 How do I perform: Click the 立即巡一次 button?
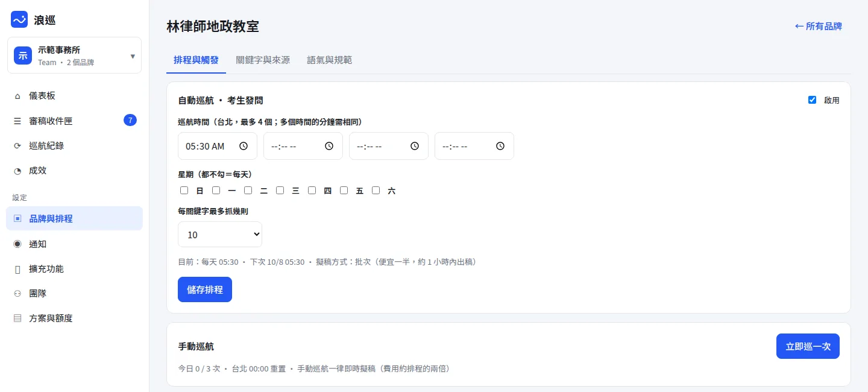tap(808, 346)
